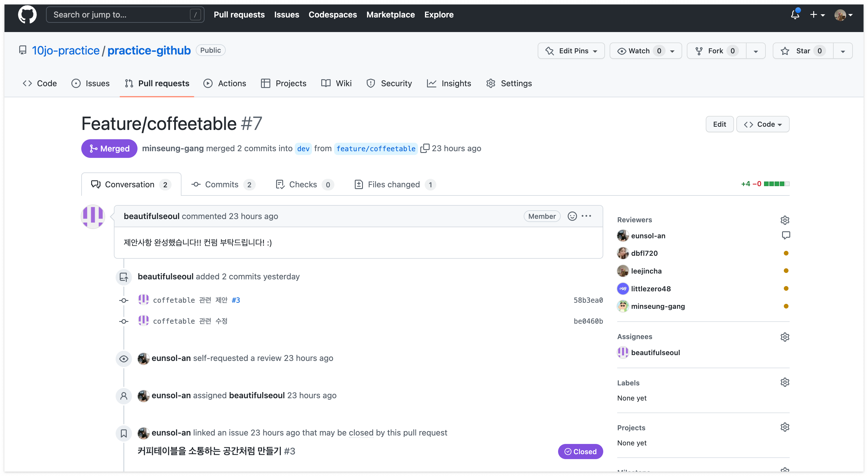Toggle Watch on this repository

coord(639,51)
